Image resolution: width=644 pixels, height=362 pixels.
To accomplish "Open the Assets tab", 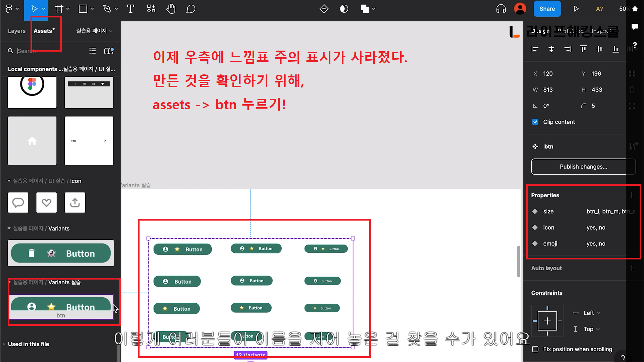I will tap(43, 31).
